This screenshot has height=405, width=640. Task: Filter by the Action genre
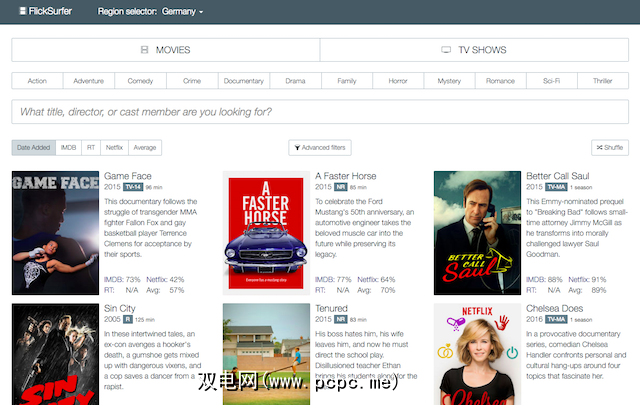tap(37, 80)
